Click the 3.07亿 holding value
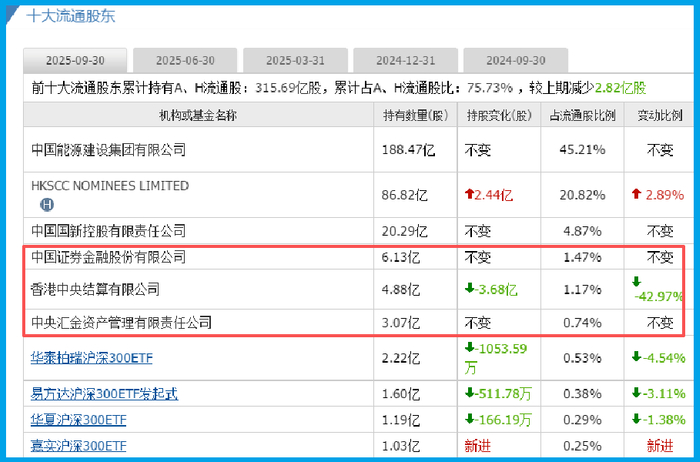The width and height of the screenshot is (700, 462). [x=401, y=322]
